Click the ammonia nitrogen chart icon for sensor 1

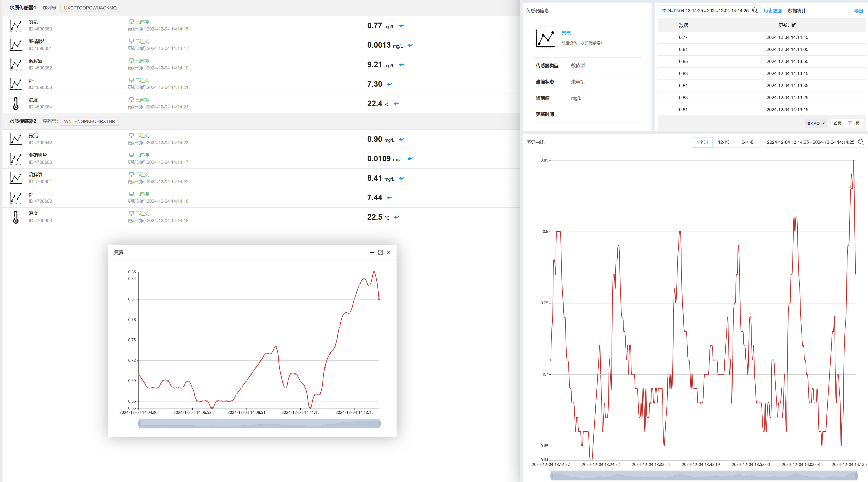tap(15, 26)
